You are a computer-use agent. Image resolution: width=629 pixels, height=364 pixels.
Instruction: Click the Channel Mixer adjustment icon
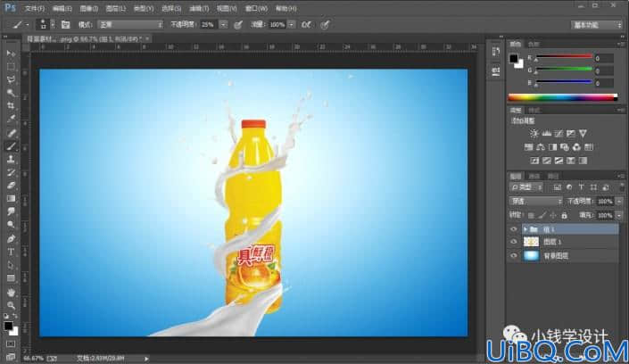pyautogui.click(x=576, y=147)
